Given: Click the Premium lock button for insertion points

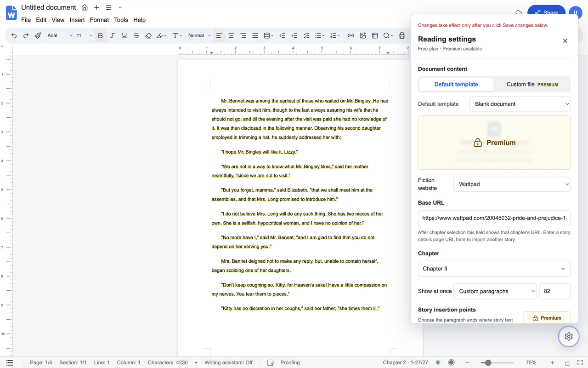Looking at the screenshot, I should 547,318.
